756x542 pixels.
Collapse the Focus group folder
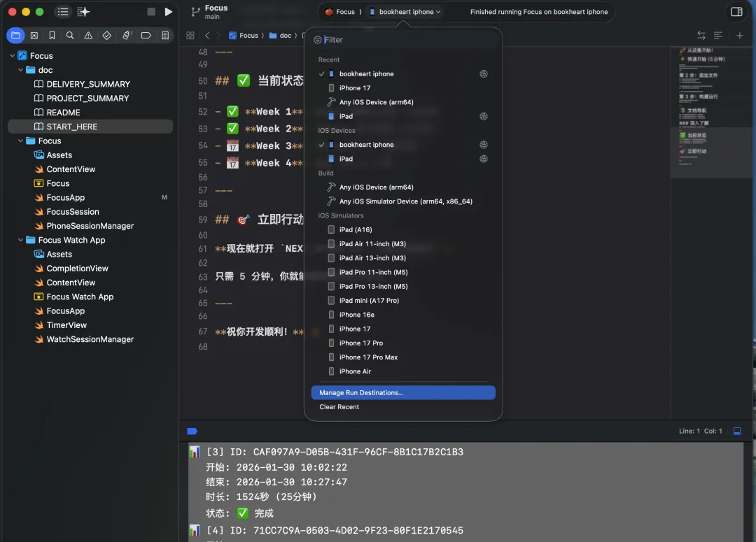20,141
